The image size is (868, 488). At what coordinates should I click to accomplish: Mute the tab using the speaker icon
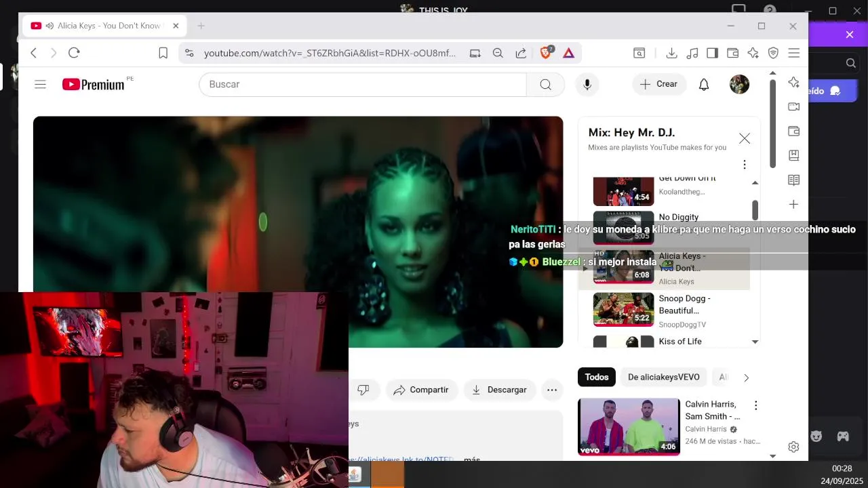pyautogui.click(x=50, y=26)
